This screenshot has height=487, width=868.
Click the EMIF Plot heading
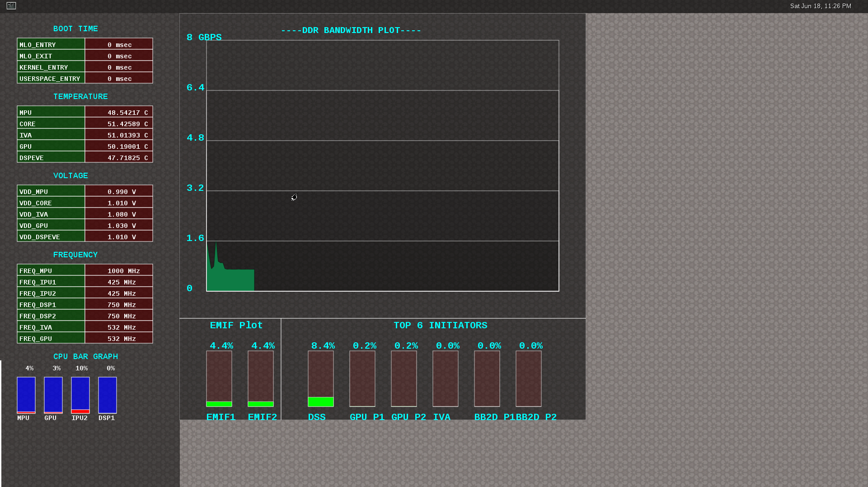point(236,325)
